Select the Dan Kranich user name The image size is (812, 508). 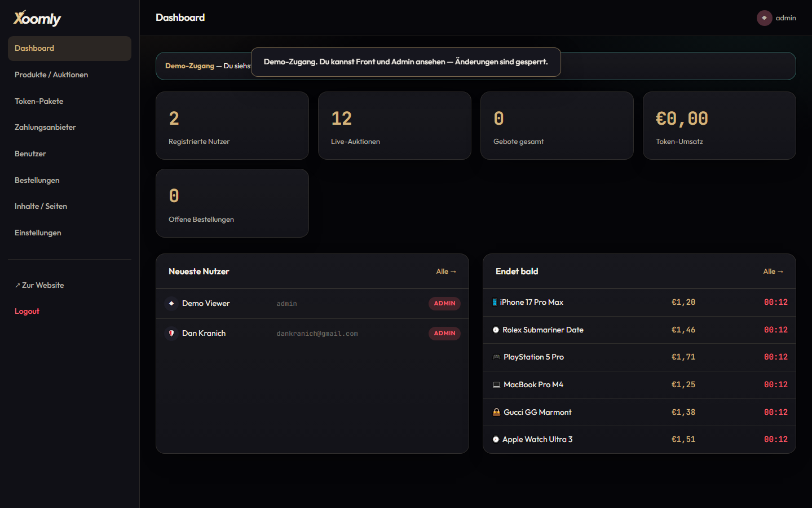coord(204,334)
